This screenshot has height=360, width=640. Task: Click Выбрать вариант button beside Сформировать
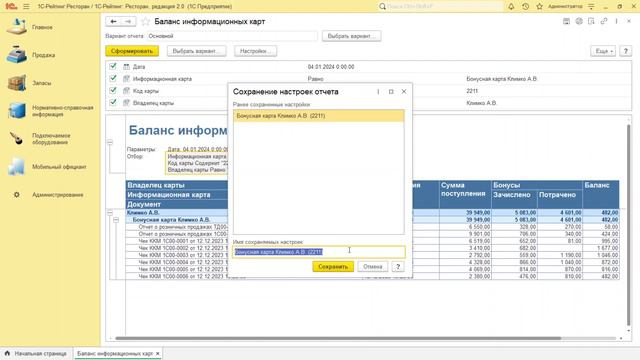click(x=196, y=51)
